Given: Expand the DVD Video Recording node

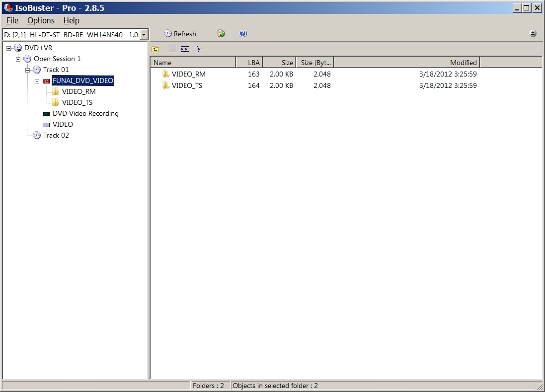Looking at the screenshot, I should 37,114.
